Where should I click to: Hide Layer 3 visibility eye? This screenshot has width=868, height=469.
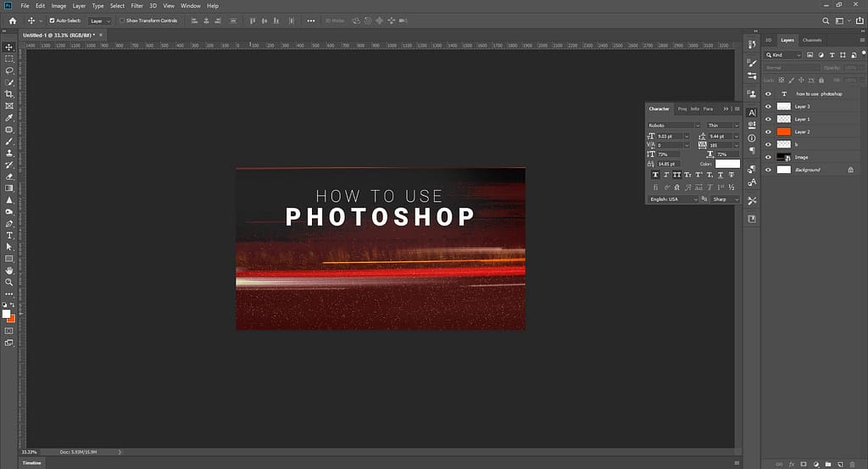[x=768, y=106]
